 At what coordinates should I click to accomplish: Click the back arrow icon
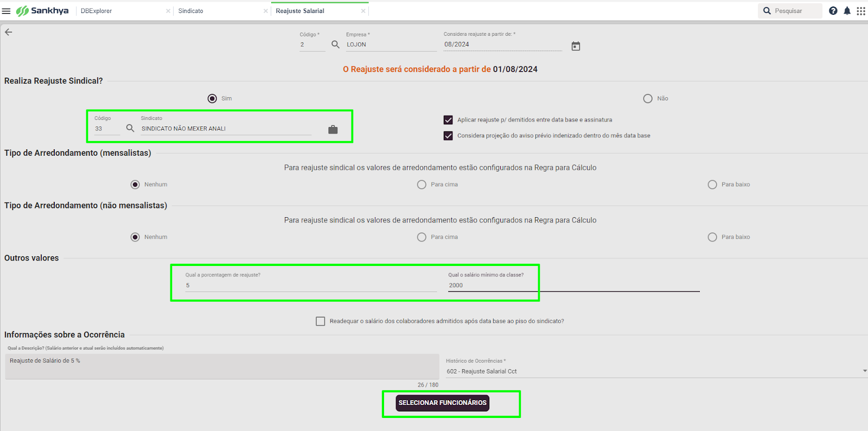click(x=9, y=32)
